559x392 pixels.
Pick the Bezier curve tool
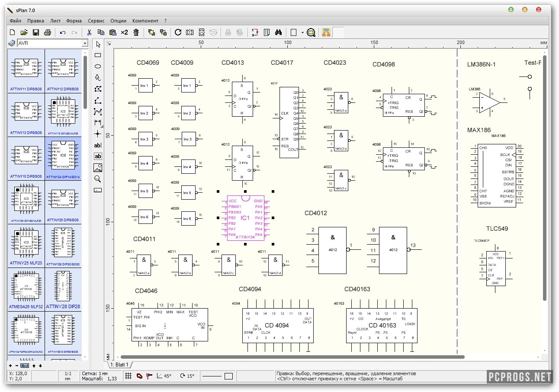pos(98,112)
